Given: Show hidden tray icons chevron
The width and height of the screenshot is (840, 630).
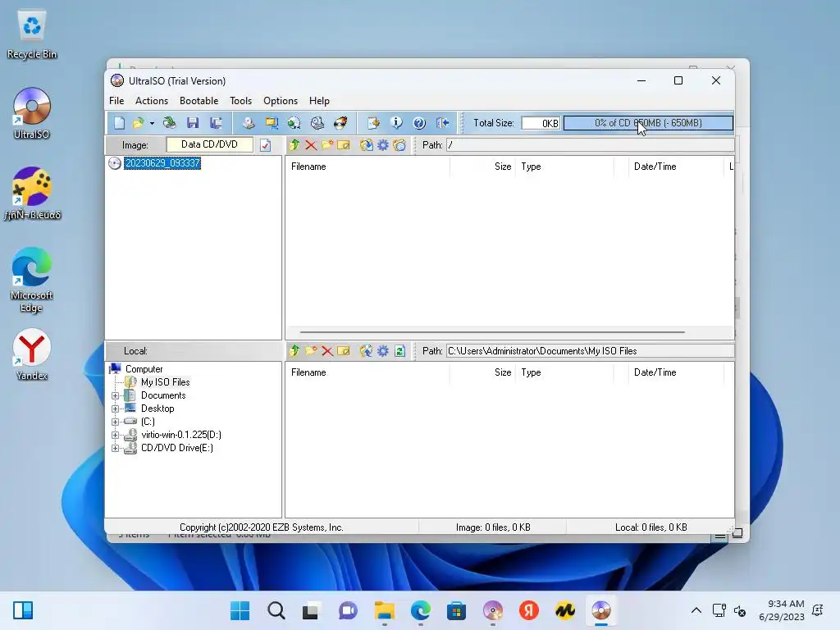Looking at the screenshot, I should pos(696,610).
